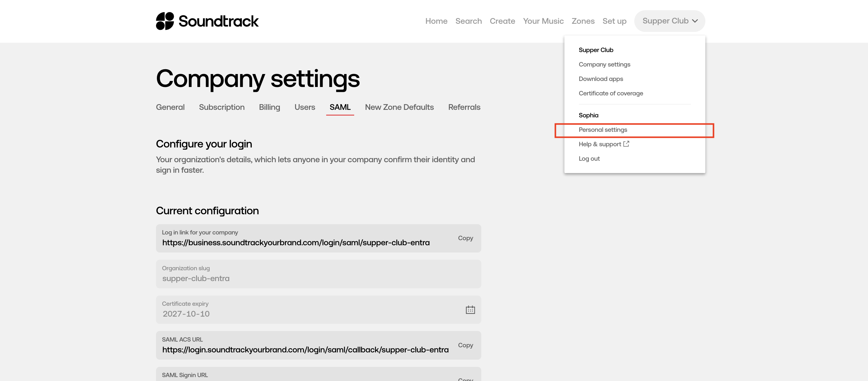Switch to the New Zone Defaults tab
868x381 pixels.
pyautogui.click(x=399, y=107)
